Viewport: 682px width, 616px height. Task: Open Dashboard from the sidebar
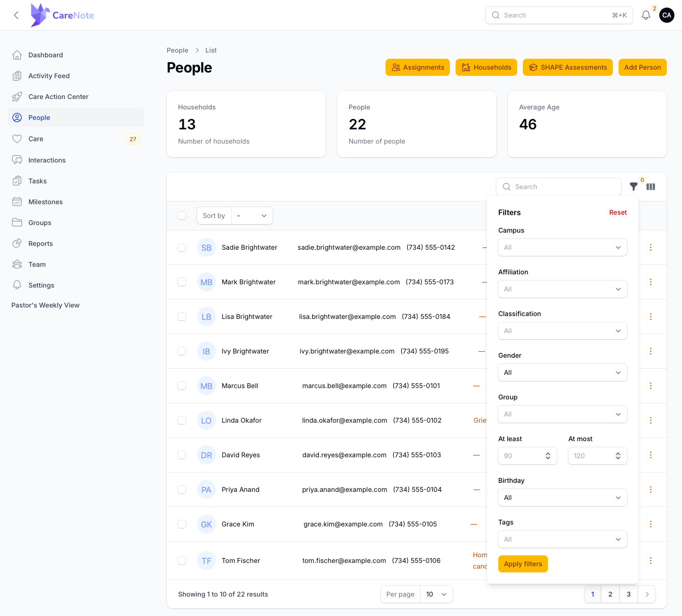point(76,55)
